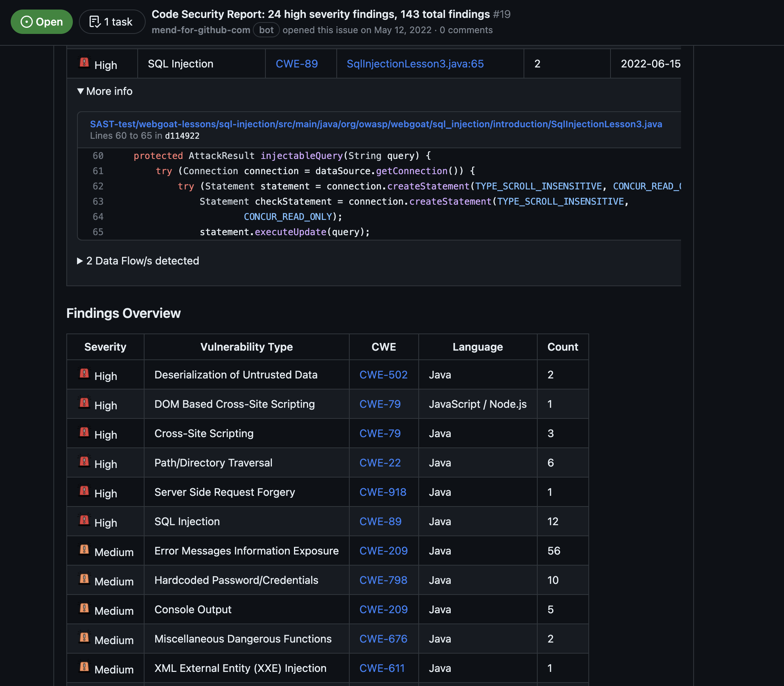784x686 pixels.
Task: Click the orange Medium icon beside XML External Entity Injection
Action: (x=84, y=667)
